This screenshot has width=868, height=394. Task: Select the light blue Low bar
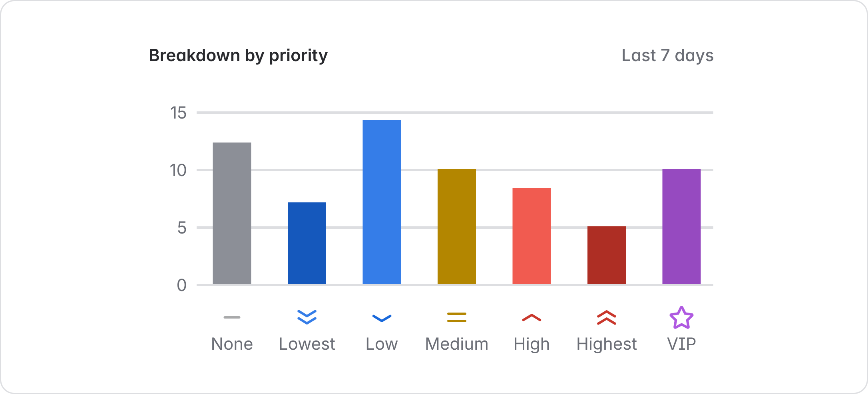(382, 202)
